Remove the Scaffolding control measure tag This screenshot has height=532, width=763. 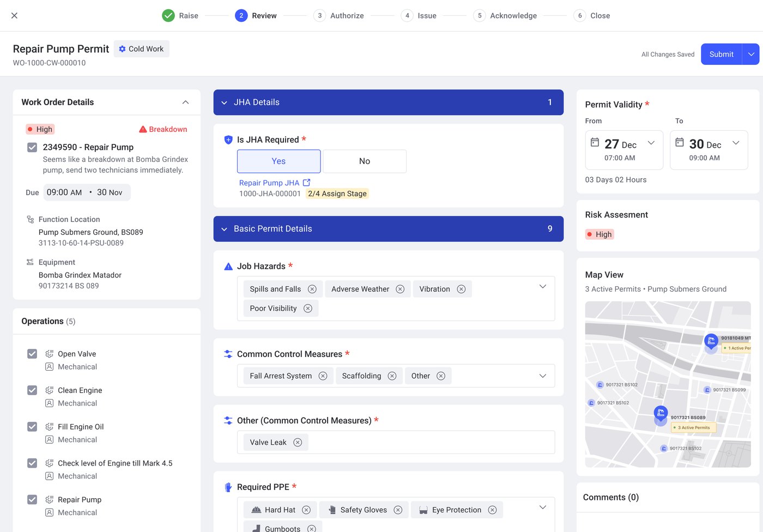click(392, 376)
